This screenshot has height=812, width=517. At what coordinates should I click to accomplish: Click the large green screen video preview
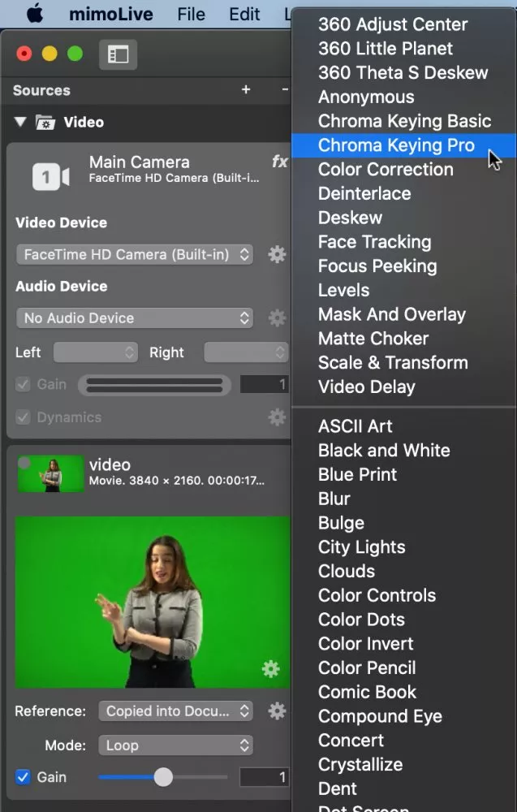pos(153,602)
